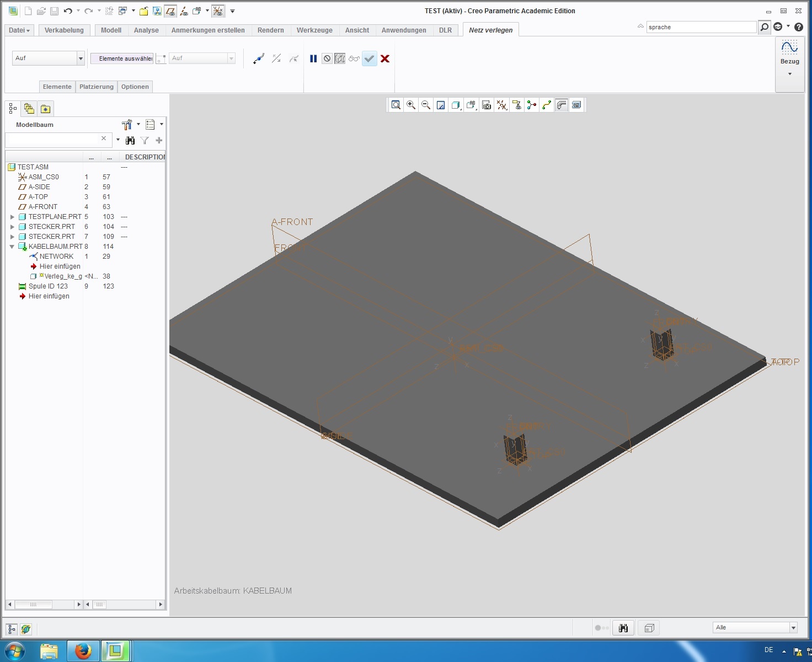Click the Elemente panel button
Viewport: 812px width, 662px height.
pyautogui.click(x=57, y=87)
